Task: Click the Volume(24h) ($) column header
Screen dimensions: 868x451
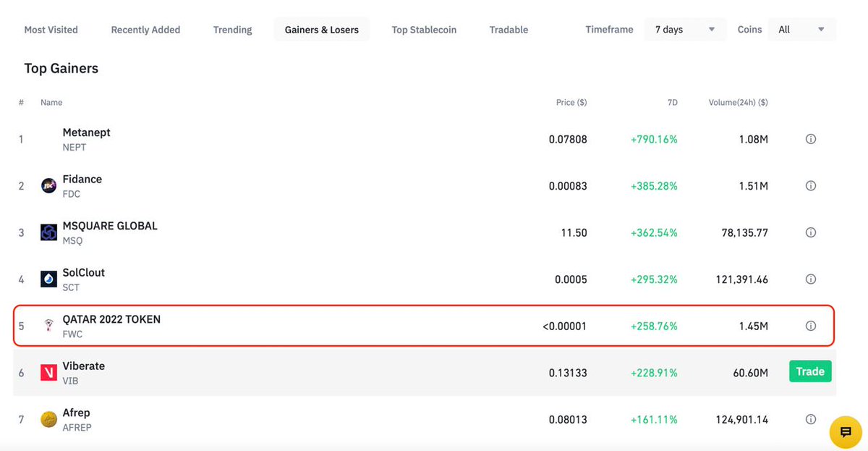Action: 739,103
